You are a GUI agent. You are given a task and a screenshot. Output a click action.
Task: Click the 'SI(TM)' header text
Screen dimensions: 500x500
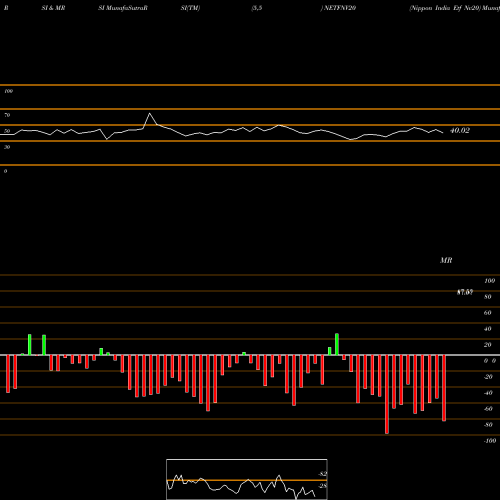point(190,8)
